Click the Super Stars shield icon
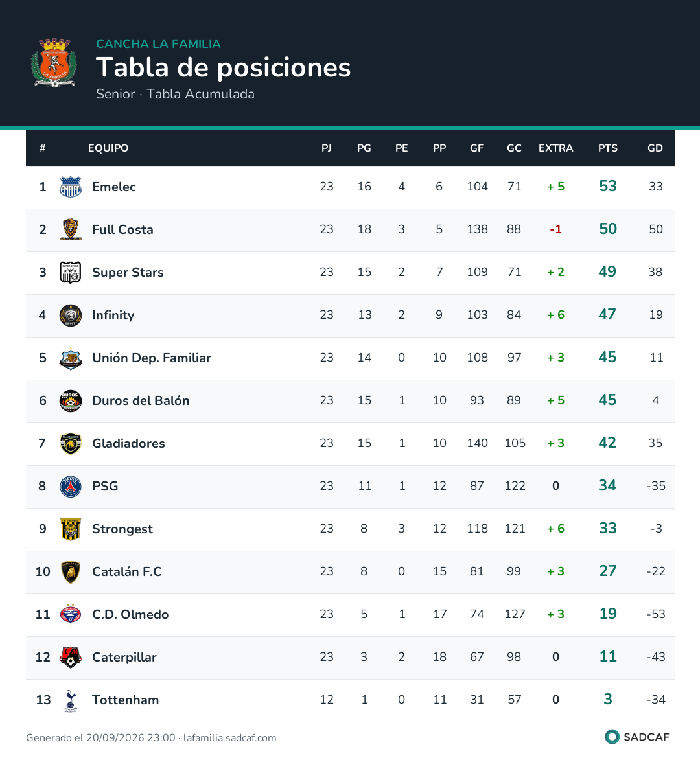This screenshot has width=700, height=771. (x=71, y=272)
